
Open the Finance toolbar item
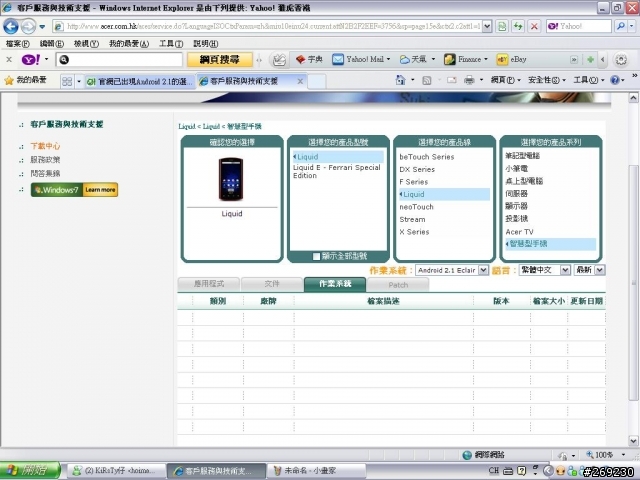tap(466, 60)
